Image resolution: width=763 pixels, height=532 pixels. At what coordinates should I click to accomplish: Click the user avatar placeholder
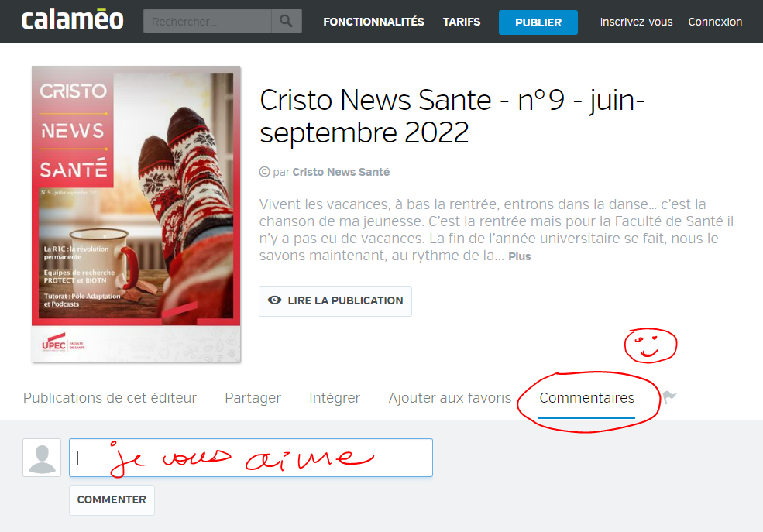[42, 458]
